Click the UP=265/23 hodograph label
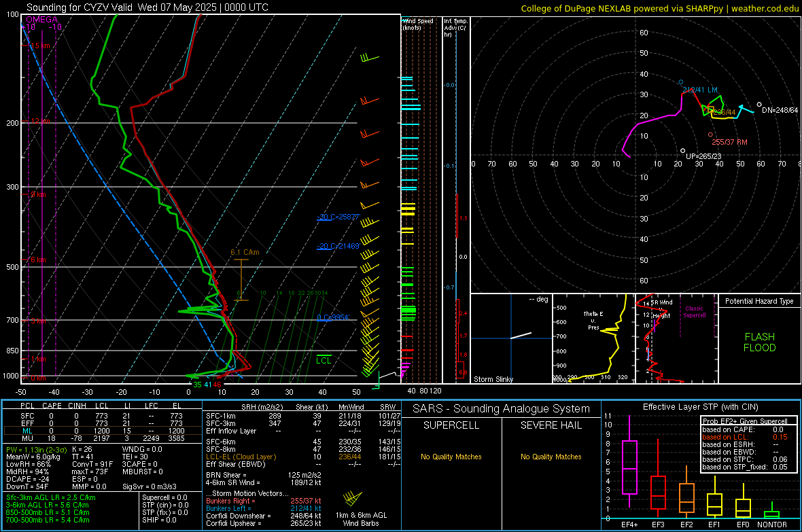 click(703, 156)
